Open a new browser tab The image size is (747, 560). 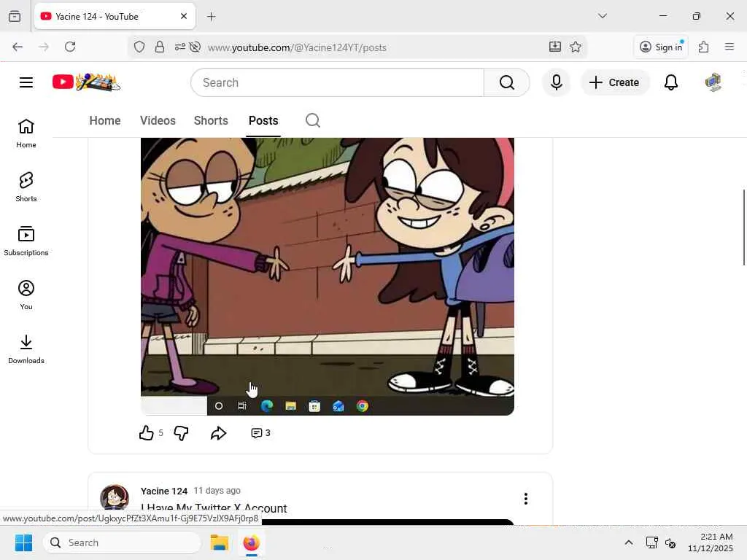(212, 17)
